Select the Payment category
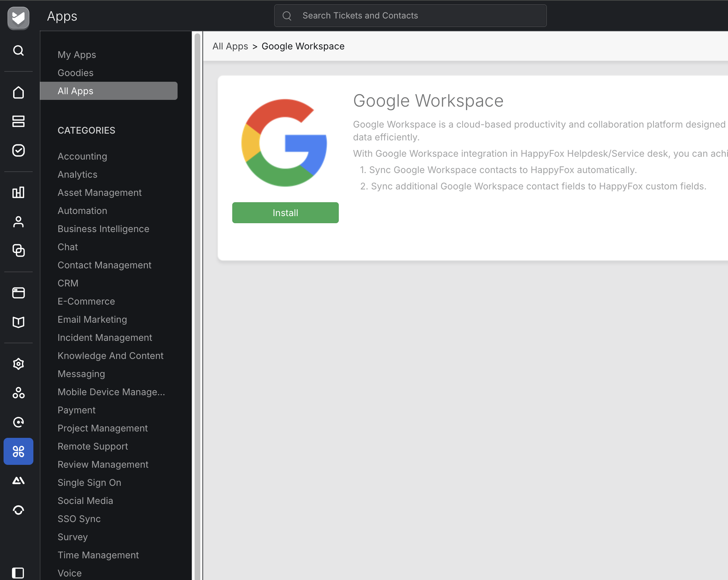Image resolution: width=728 pixels, height=580 pixels. point(76,410)
